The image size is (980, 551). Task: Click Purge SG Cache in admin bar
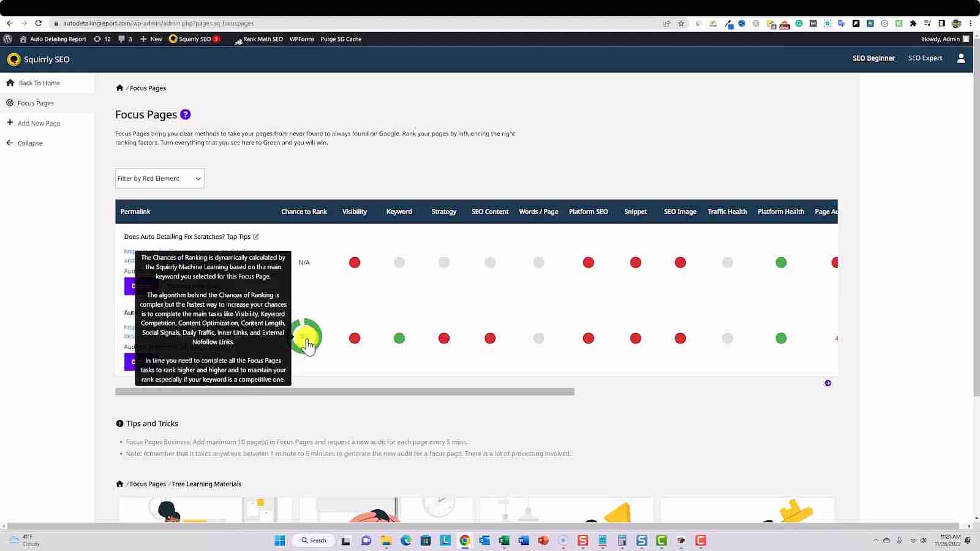point(341,39)
